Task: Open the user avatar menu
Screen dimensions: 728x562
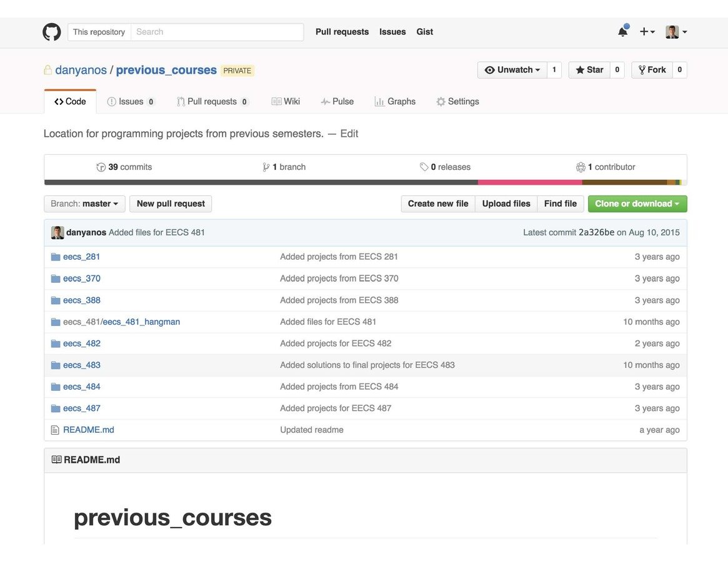Action: 676,32
